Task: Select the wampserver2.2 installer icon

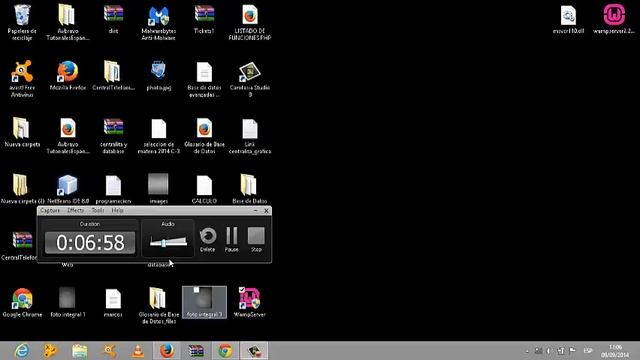Action: pos(614,19)
